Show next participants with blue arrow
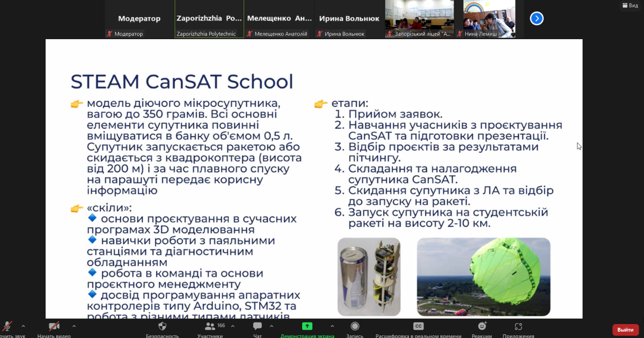Image resolution: width=644 pixels, height=338 pixels. [x=537, y=18]
